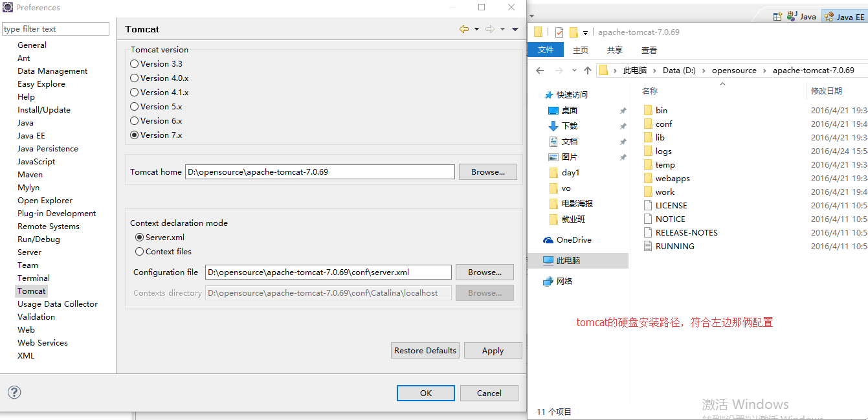Click properties icon in Explorer quick access toolbar
The image size is (868, 420).
(559, 32)
